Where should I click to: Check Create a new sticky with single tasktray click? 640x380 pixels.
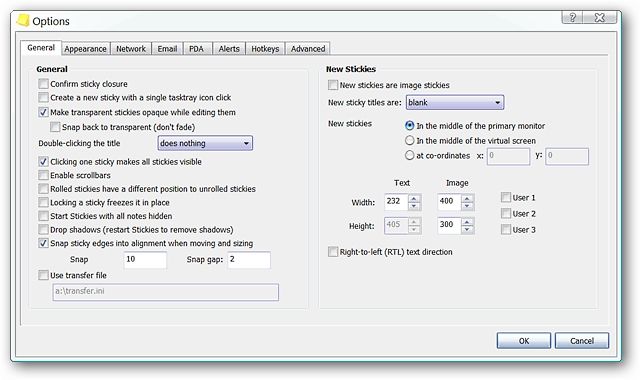[43, 97]
